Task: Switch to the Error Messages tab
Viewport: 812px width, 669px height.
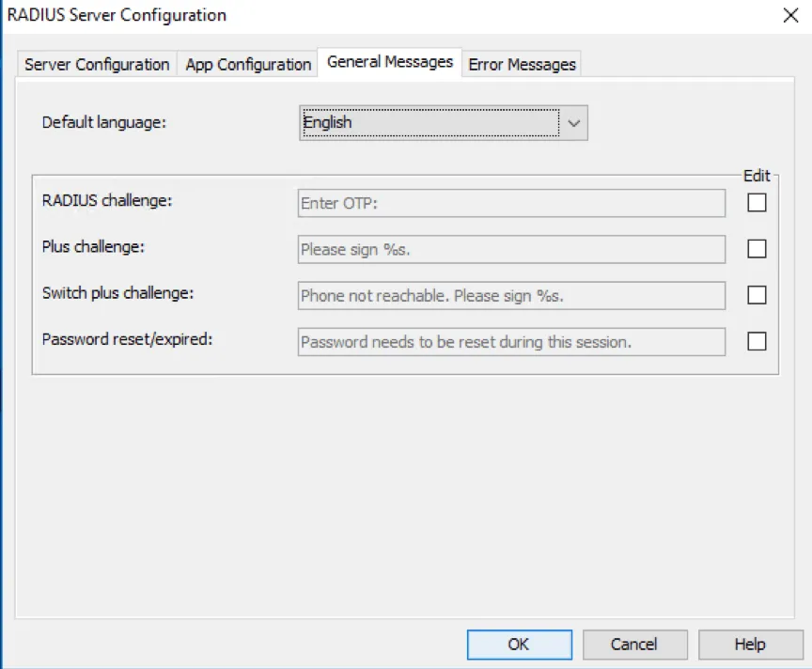Action: [522, 64]
